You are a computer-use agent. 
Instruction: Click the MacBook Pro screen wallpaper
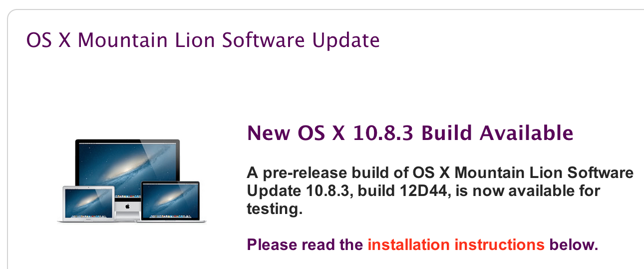[171, 200]
